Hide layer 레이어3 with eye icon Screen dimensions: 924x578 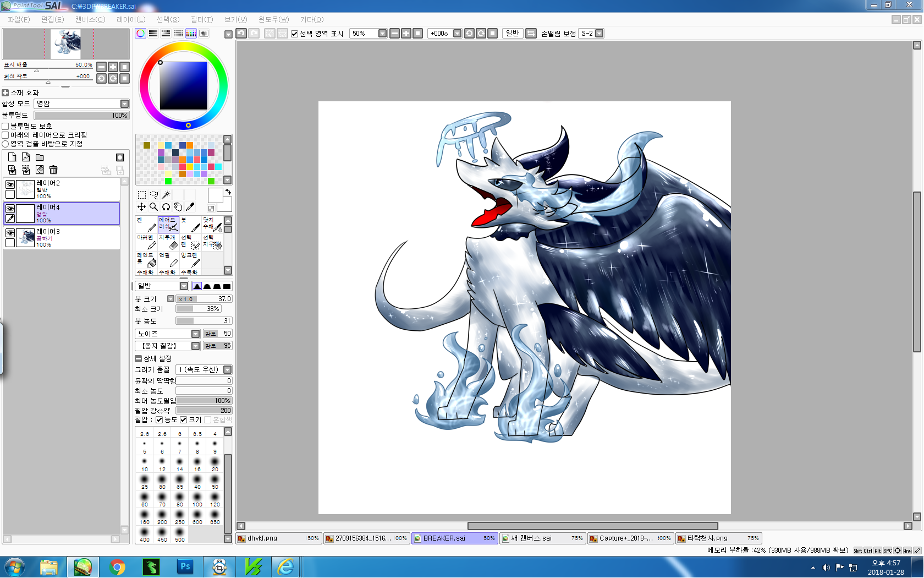10,233
